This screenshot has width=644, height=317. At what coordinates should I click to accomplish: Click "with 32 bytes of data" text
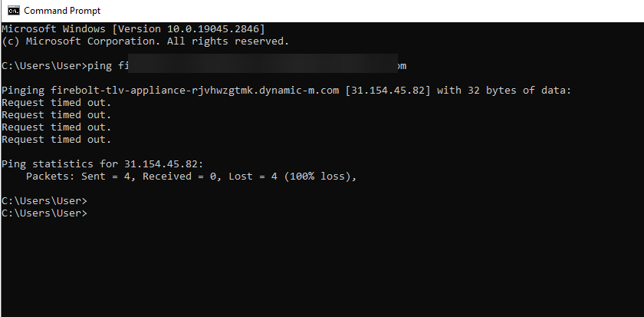click(x=504, y=91)
